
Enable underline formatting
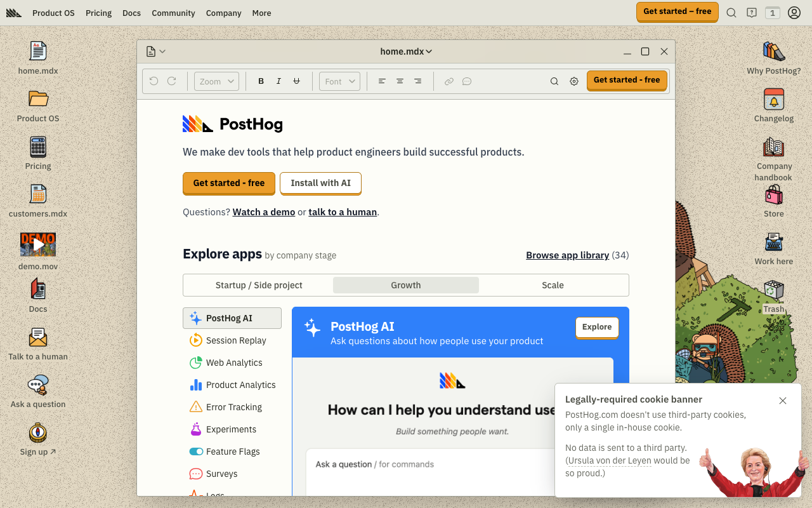[x=296, y=81]
